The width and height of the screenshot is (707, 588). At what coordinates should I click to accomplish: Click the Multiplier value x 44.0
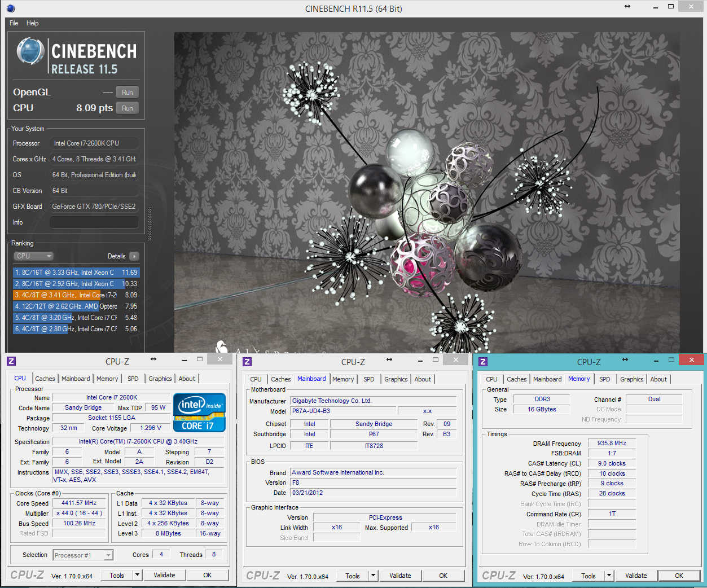pyautogui.click(x=79, y=514)
